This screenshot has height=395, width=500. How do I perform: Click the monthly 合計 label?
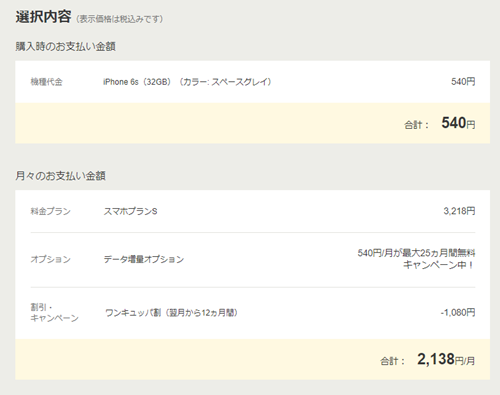click(x=392, y=361)
